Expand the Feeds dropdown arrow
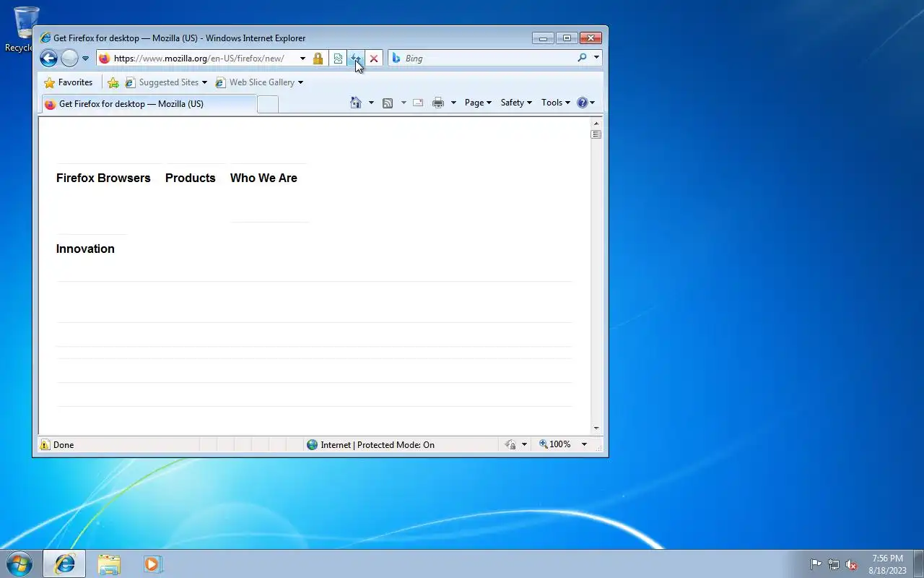 click(x=404, y=103)
